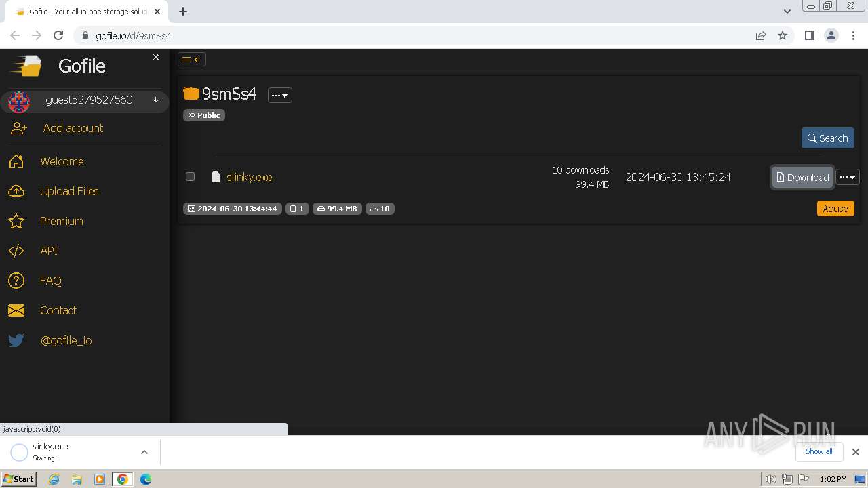Click the Upload Files cloud icon
Image resolution: width=868 pixels, height=488 pixels.
coord(16,191)
